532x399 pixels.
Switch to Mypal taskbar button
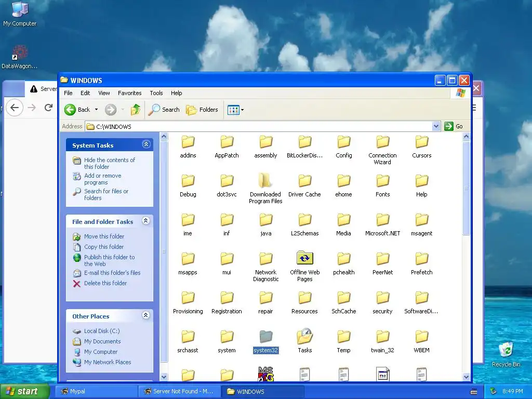[96, 392]
